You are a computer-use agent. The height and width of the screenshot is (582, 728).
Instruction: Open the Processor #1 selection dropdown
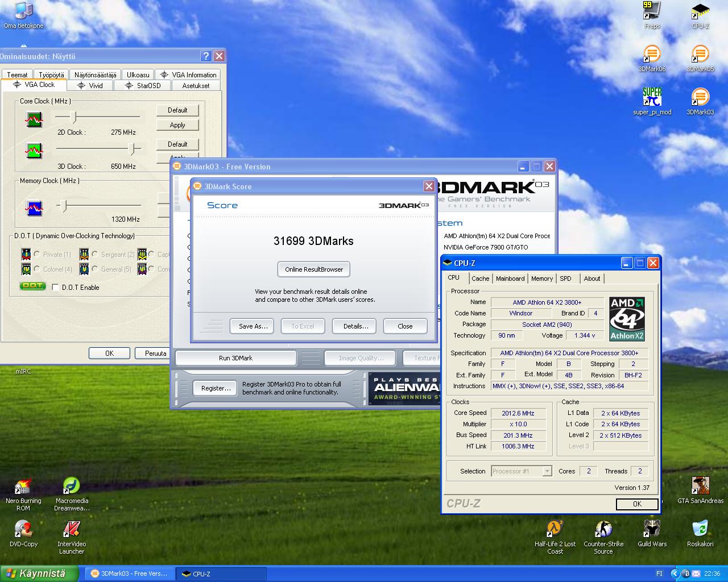click(x=547, y=471)
